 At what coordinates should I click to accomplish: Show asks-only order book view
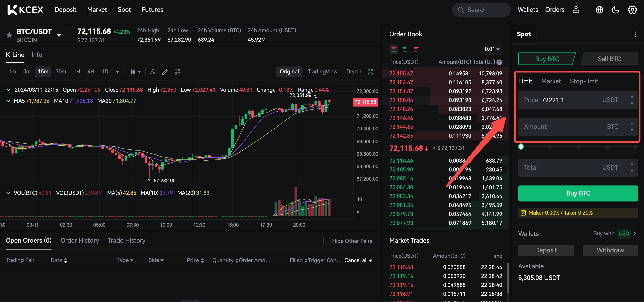tap(416, 49)
